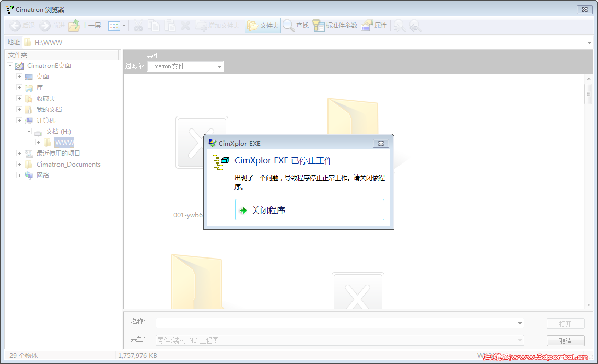Select 收藏夹 in the folder tree
This screenshot has width=598, height=364.
[x=46, y=98]
